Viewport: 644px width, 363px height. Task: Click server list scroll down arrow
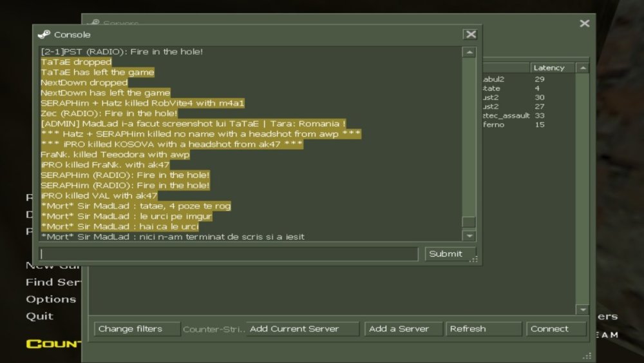pos(583,309)
